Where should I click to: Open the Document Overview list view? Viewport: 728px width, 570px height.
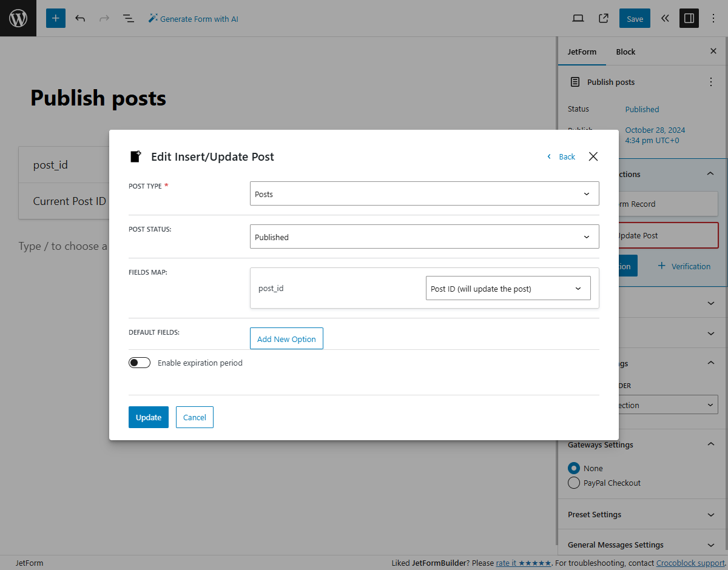tap(129, 18)
